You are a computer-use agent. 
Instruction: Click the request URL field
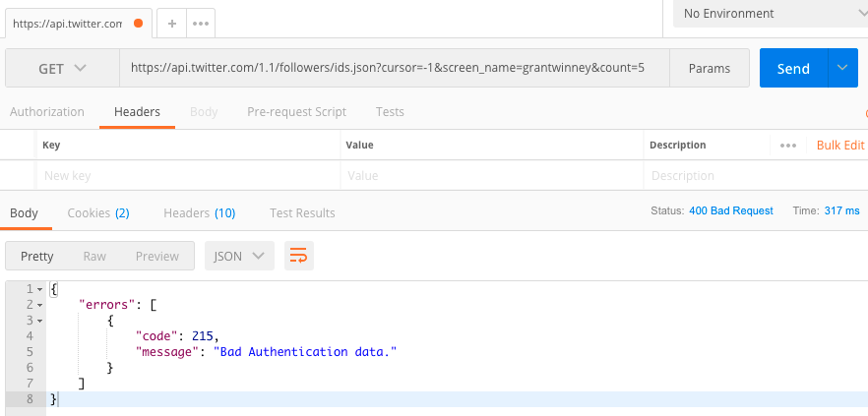[394, 68]
